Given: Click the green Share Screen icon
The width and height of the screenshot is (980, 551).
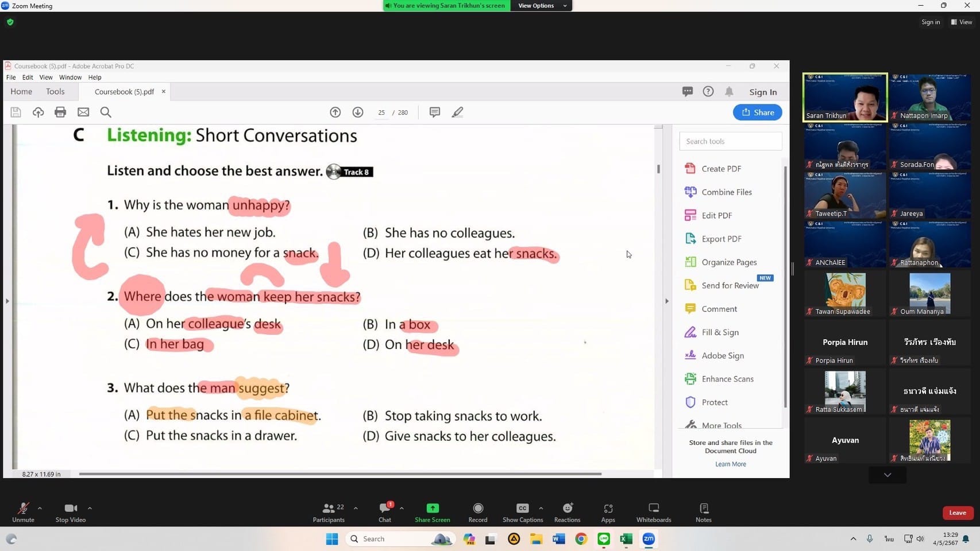Looking at the screenshot, I should pyautogui.click(x=432, y=509).
